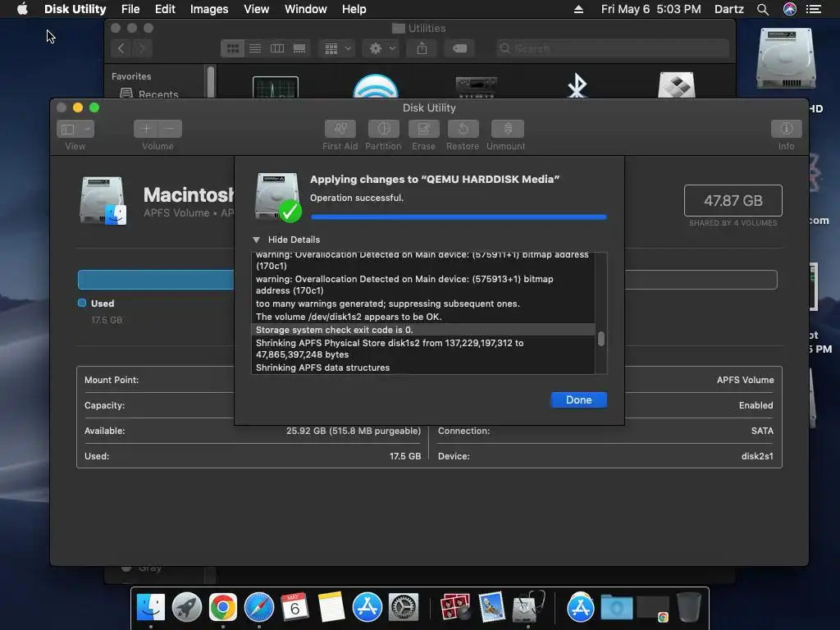Open the Dartz user menu
The width and height of the screenshot is (840, 630).
728,9
